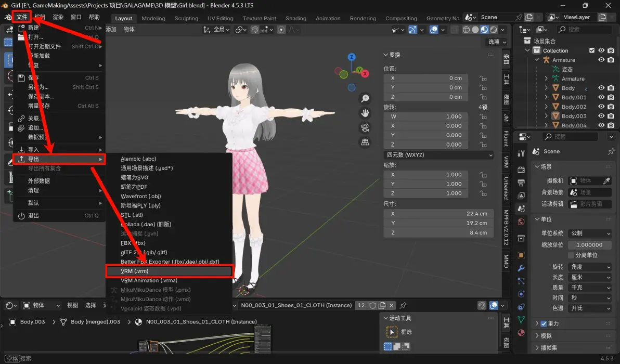
Task: Click 退出 in the file menu
Action: pyautogui.click(x=59, y=215)
